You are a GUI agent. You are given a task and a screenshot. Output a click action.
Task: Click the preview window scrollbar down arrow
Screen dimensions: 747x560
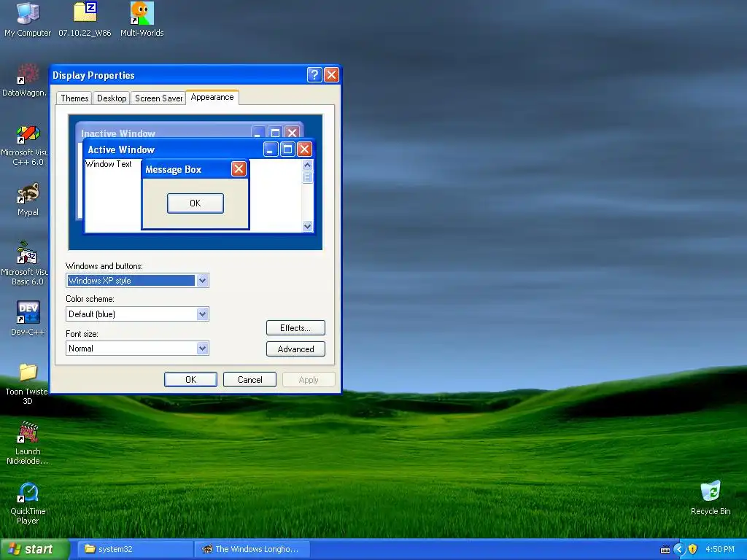(307, 226)
